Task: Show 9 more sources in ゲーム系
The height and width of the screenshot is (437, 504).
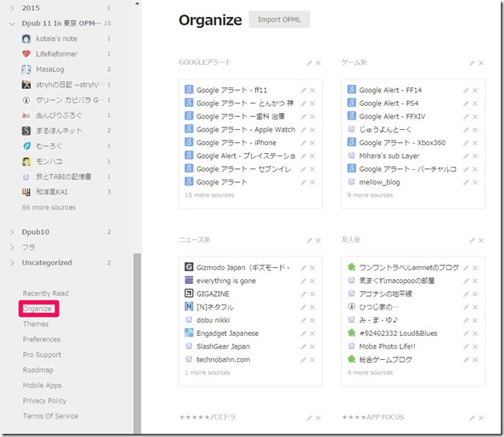Action: click(x=370, y=195)
